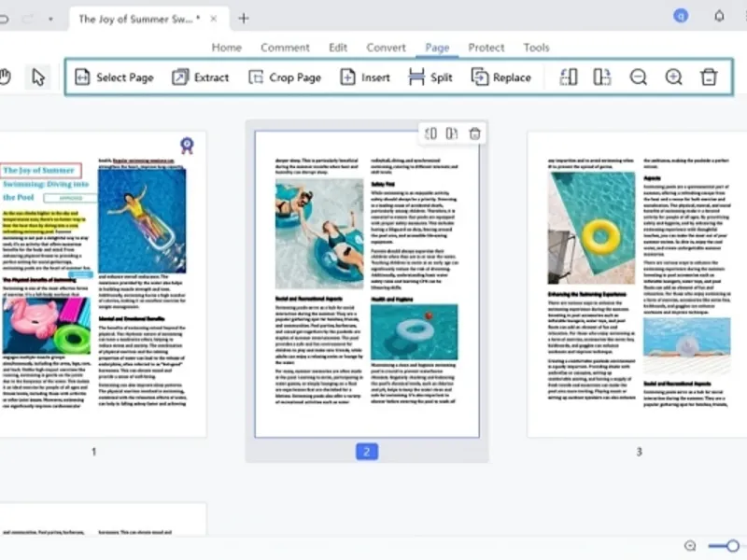
Task: Click the redo arrow in title bar
Action: [28, 19]
